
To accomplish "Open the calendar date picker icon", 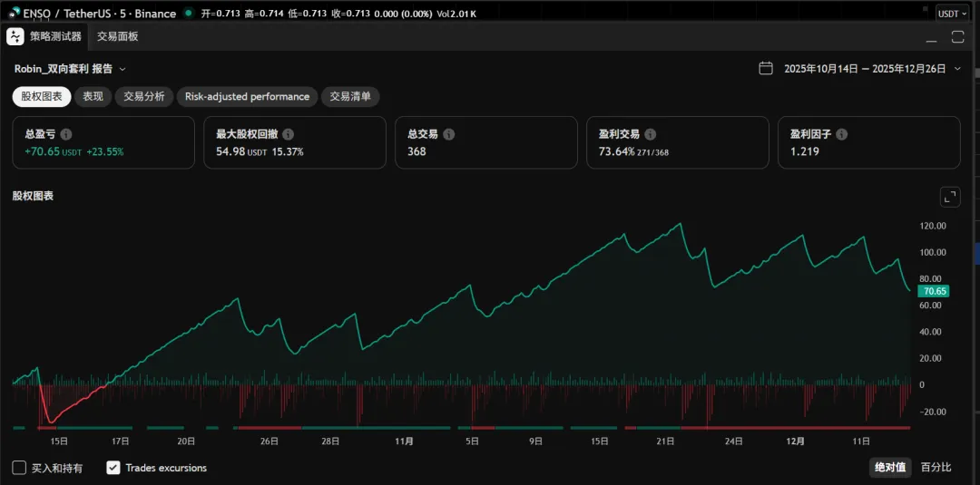I will [x=766, y=68].
